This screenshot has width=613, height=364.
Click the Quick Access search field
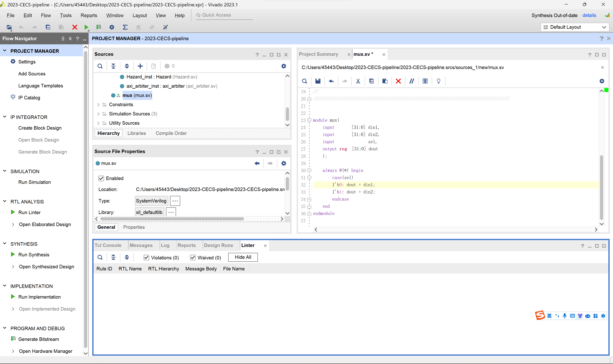(224, 15)
